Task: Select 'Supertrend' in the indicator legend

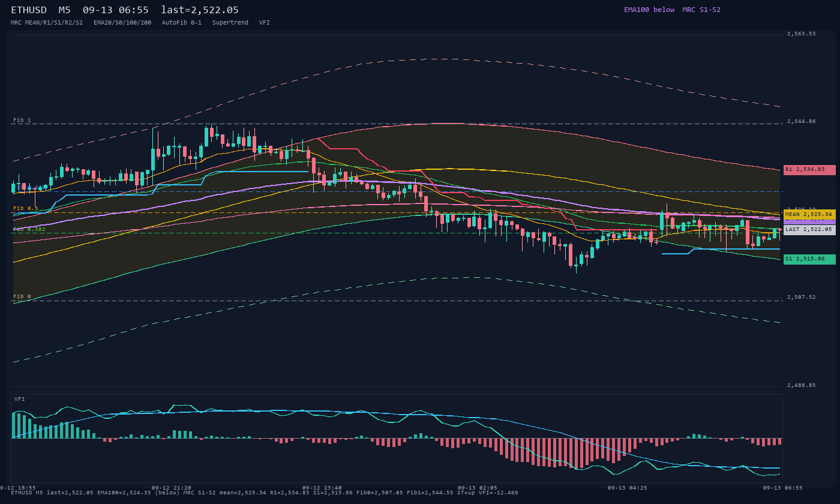Action: 230,23
